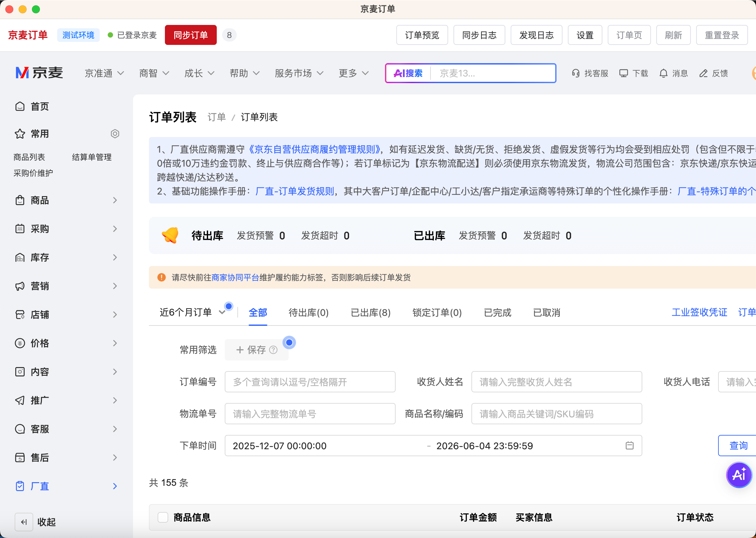The image size is (756, 538).
Task: Click the AI搜索 search box
Action: click(x=471, y=73)
